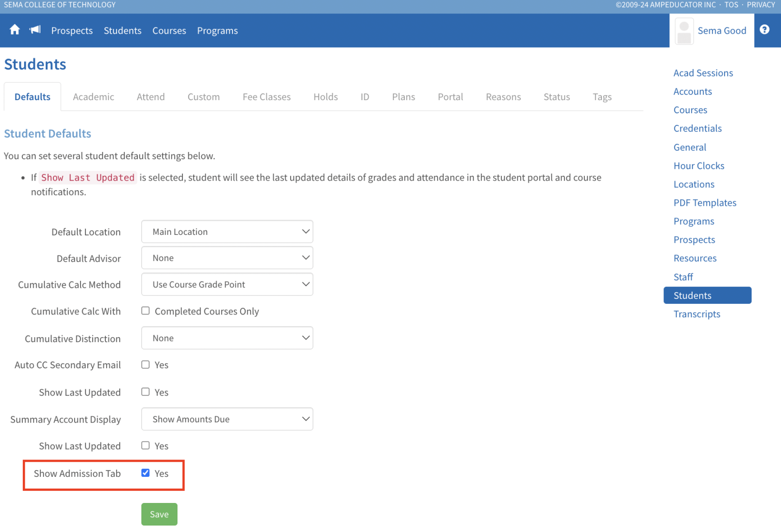
Task: Click the home icon in navbar
Action: [15, 30]
